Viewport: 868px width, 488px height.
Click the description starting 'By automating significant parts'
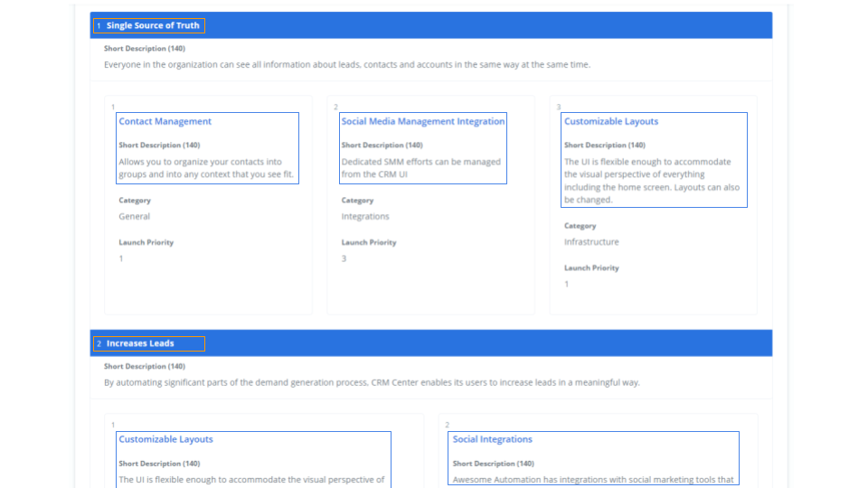372,382
